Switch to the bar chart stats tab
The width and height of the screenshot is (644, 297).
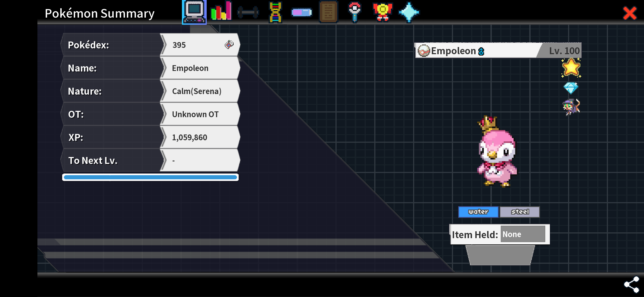(x=221, y=11)
